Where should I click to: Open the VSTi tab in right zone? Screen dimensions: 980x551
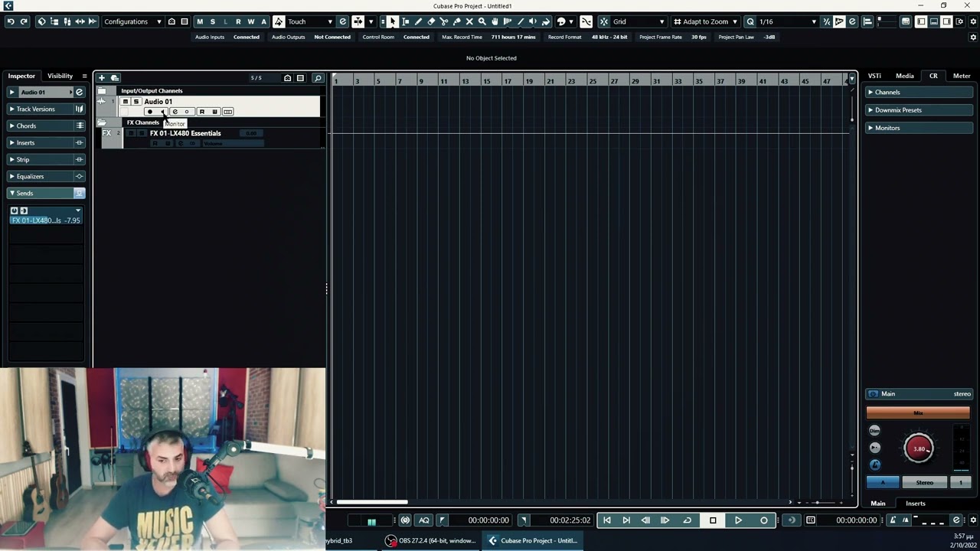click(x=874, y=76)
